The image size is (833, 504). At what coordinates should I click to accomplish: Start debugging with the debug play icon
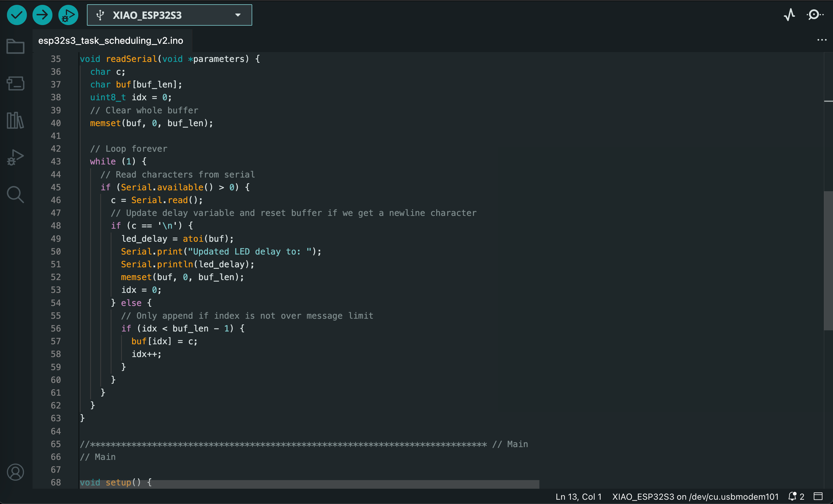[68, 15]
